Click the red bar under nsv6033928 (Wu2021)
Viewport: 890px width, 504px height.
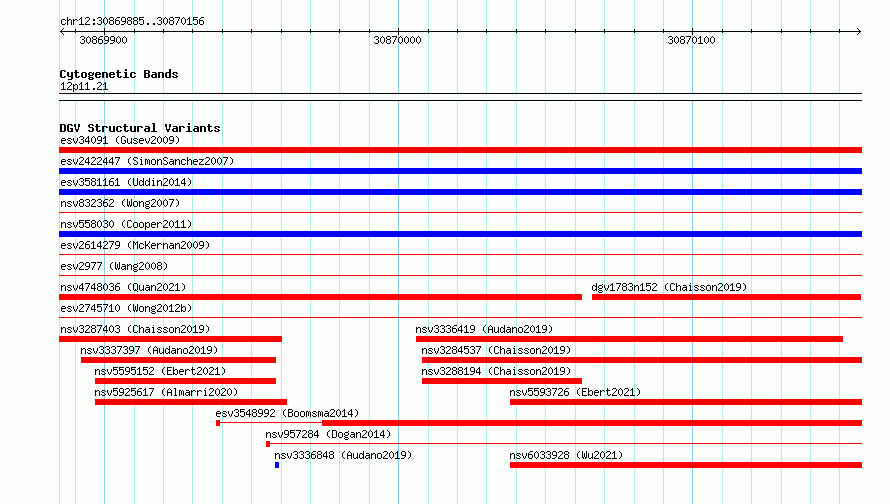pyautogui.click(x=686, y=465)
